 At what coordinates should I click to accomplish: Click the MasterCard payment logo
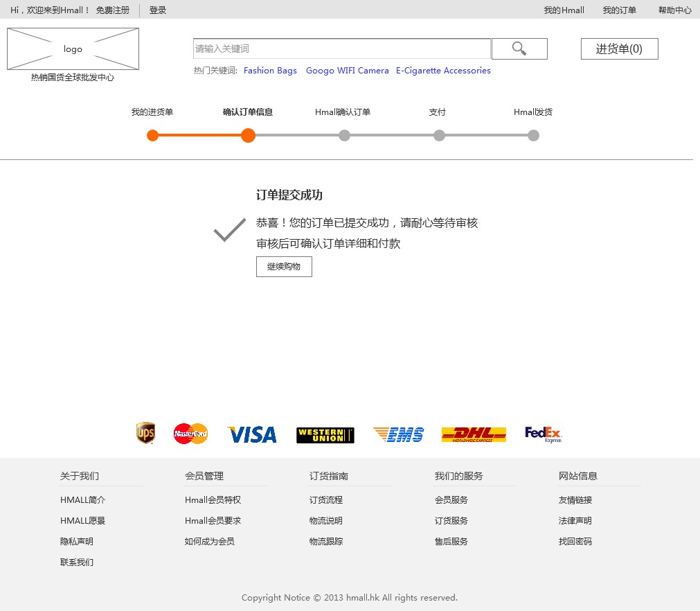[x=190, y=434]
